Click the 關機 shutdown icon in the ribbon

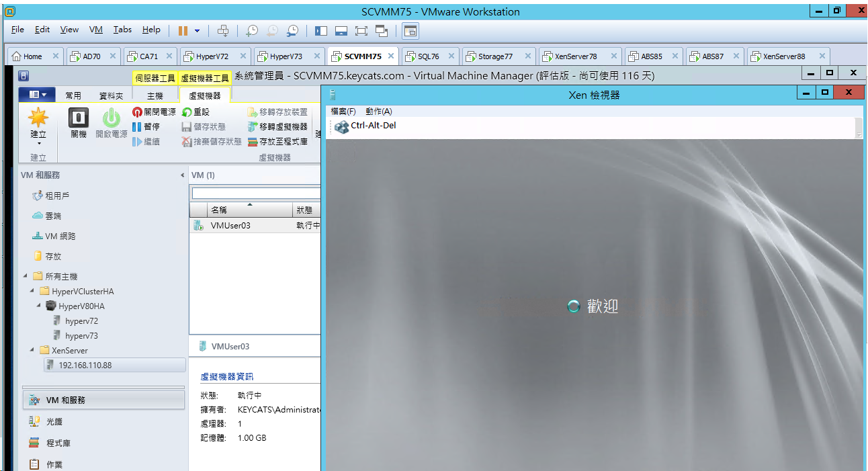coord(79,123)
